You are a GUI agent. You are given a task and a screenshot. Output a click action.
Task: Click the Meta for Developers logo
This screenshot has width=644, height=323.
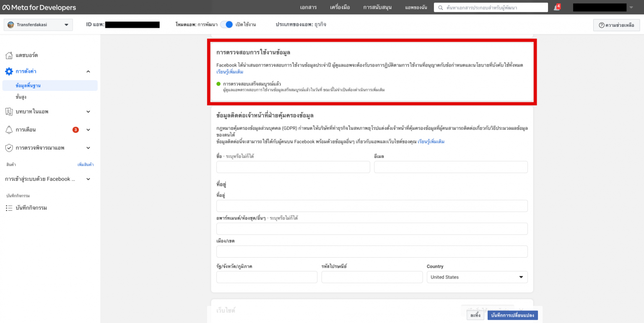pyautogui.click(x=40, y=7)
